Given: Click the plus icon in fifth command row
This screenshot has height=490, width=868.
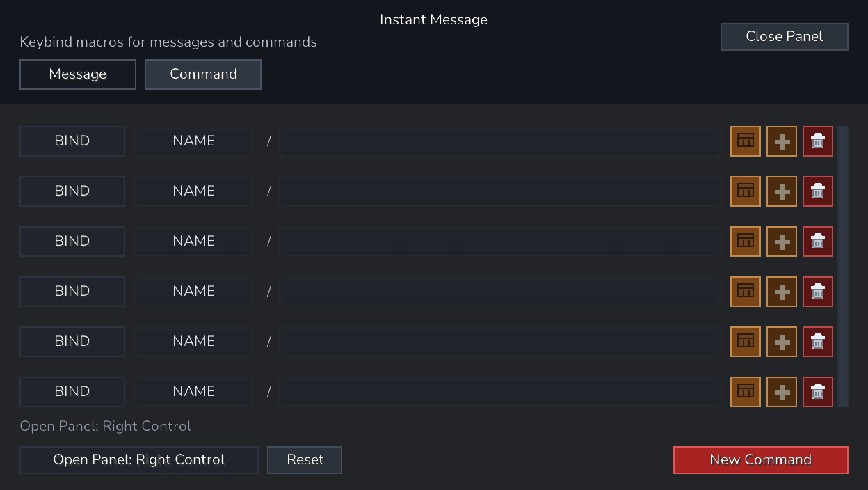Looking at the screenshot, I should pos(782,342).
